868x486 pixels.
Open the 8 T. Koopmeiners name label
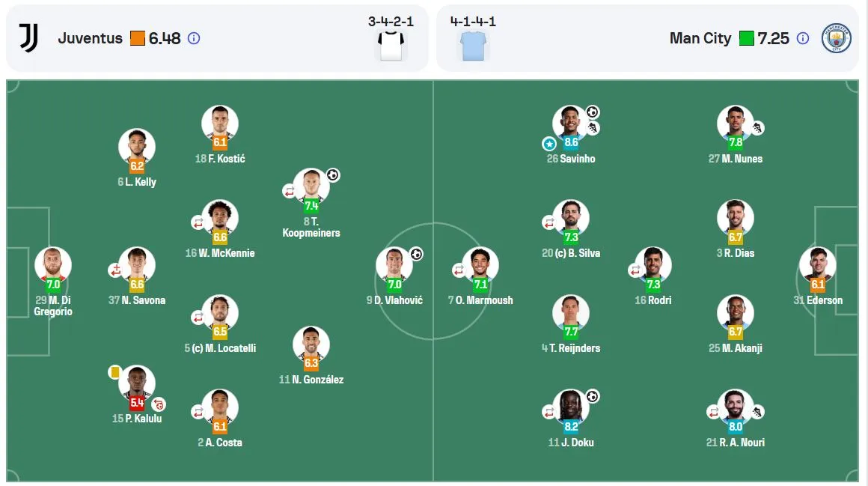pos(311,227)
